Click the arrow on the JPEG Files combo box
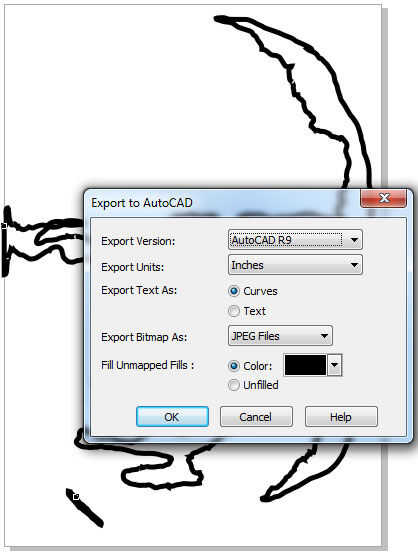This screenshot has height=556, width=418. coord(324,335)
